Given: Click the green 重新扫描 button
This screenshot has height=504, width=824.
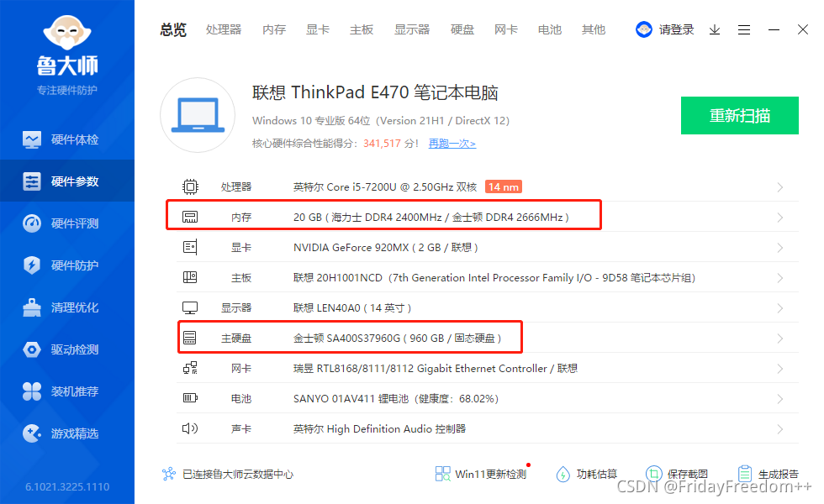Looking at the screenshot, I should 740,116.
